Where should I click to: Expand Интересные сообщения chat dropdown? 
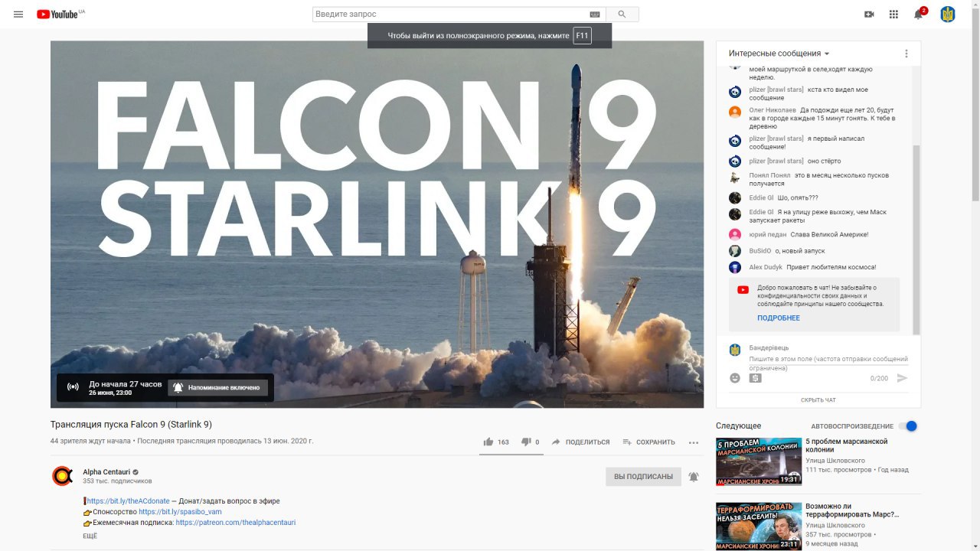tap(779, 54)
